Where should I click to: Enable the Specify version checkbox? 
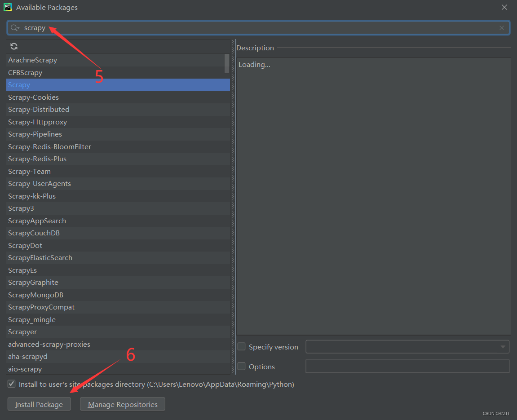pyautogui.click(x=242, y=346)
